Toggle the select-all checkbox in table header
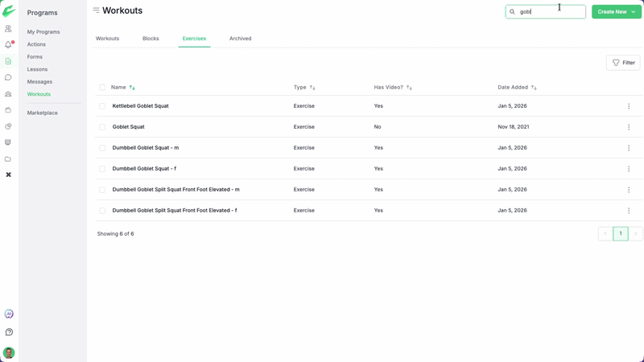The height and width of the screenshot is (362, 644). [102, 87]
